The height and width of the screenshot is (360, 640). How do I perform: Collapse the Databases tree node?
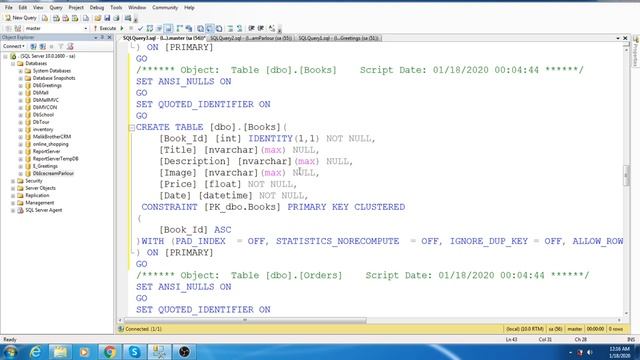(13, 64)
